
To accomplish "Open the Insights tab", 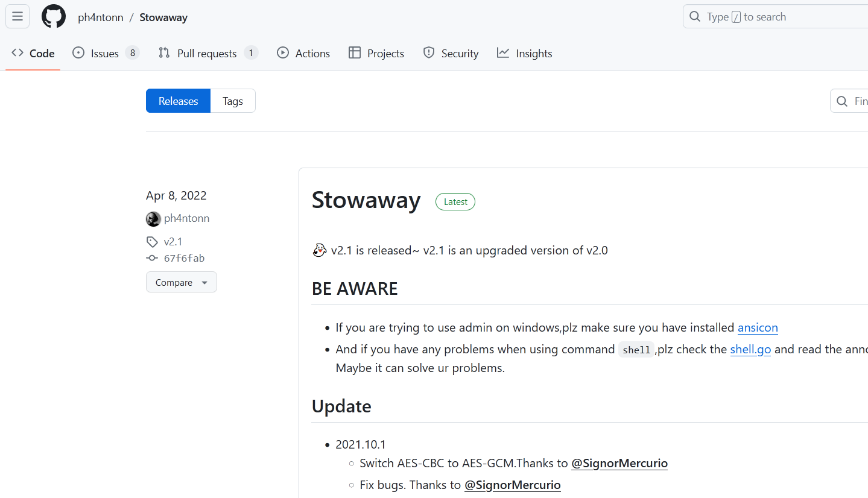I will pos(525,53).
